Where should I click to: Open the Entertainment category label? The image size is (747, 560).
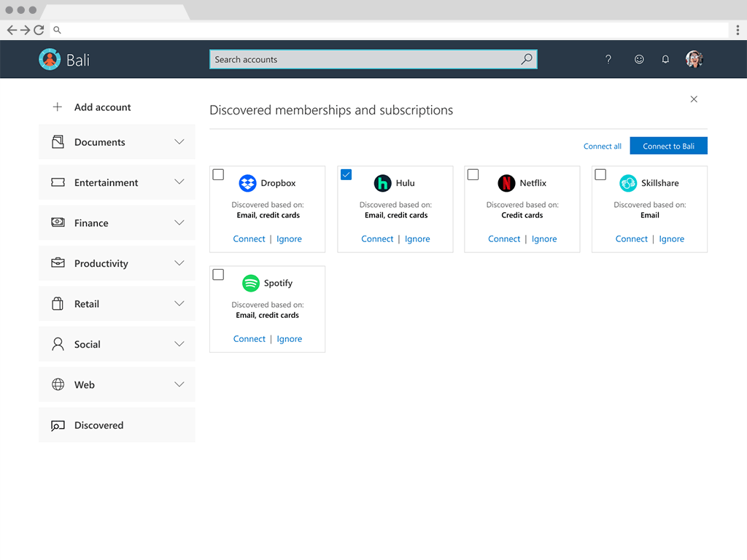[x=107, y=182]
